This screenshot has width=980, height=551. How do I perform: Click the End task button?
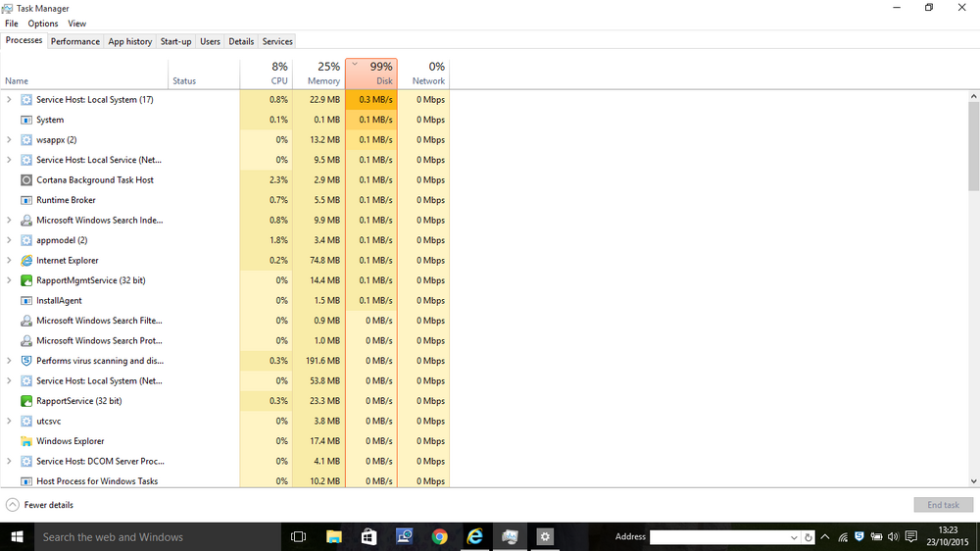click(x=943, y=505)
